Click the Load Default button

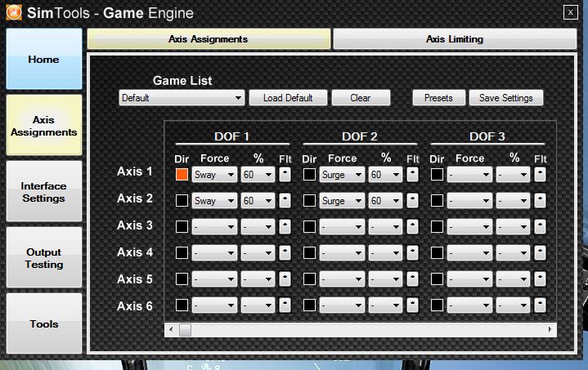pos(288,98)
